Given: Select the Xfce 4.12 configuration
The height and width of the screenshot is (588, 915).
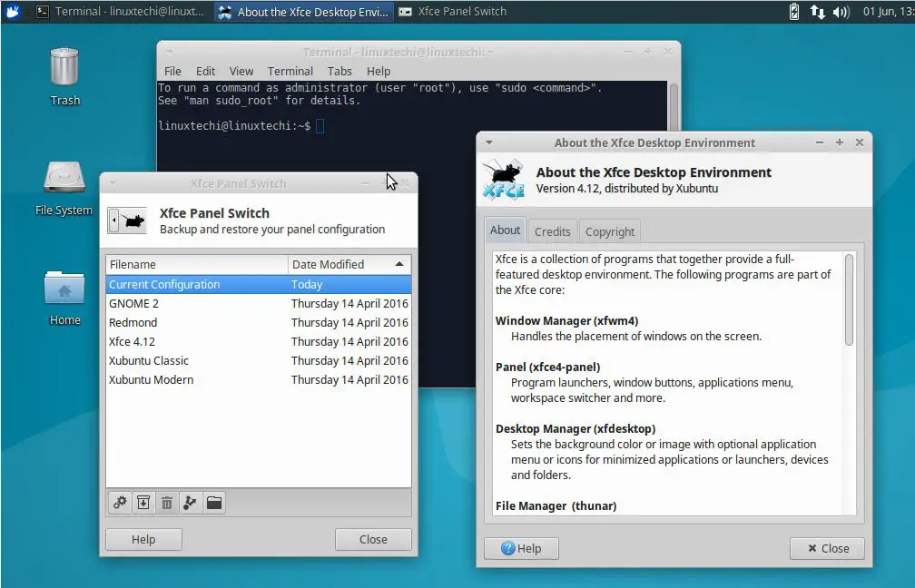Looking at the screenshot, I should point(259,342).
